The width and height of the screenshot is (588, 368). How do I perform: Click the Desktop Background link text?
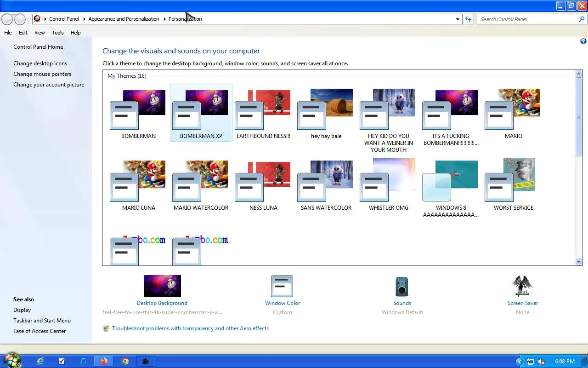162,303
